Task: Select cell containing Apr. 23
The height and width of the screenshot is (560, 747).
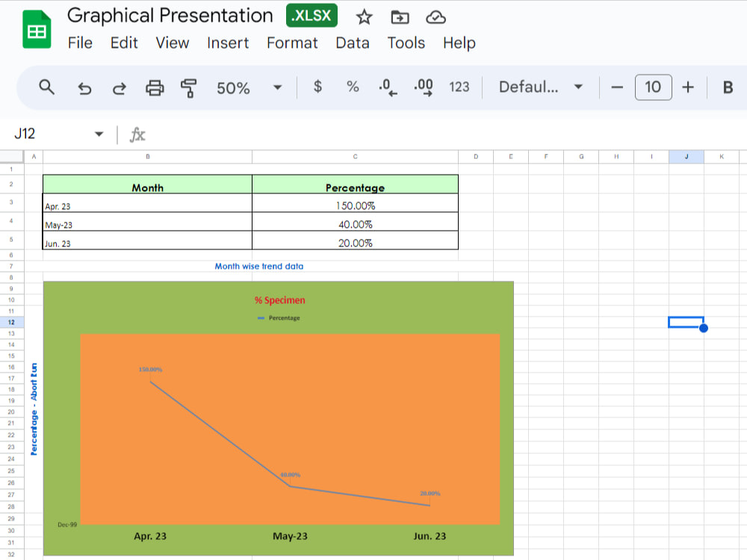Action: tap(147, 203)
